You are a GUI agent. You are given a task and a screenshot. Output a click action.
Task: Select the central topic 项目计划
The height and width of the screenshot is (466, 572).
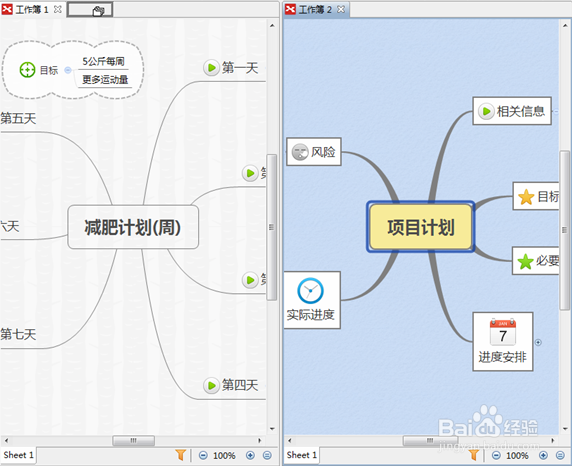click(421, 227)
